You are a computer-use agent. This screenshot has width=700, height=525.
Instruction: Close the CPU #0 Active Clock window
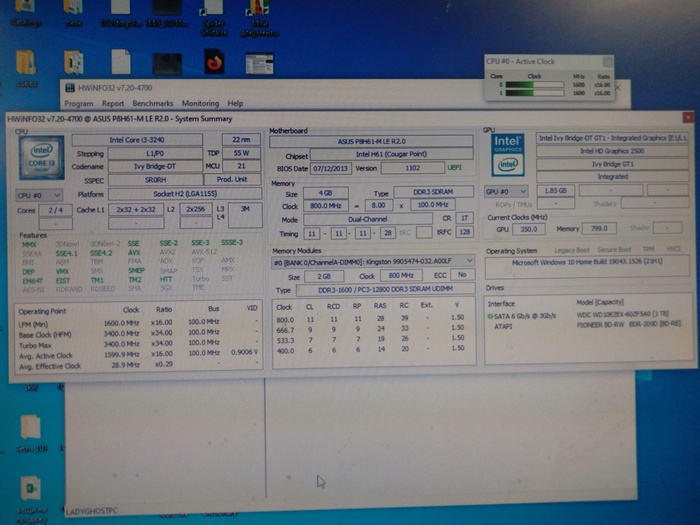click(x=608, y=61)
